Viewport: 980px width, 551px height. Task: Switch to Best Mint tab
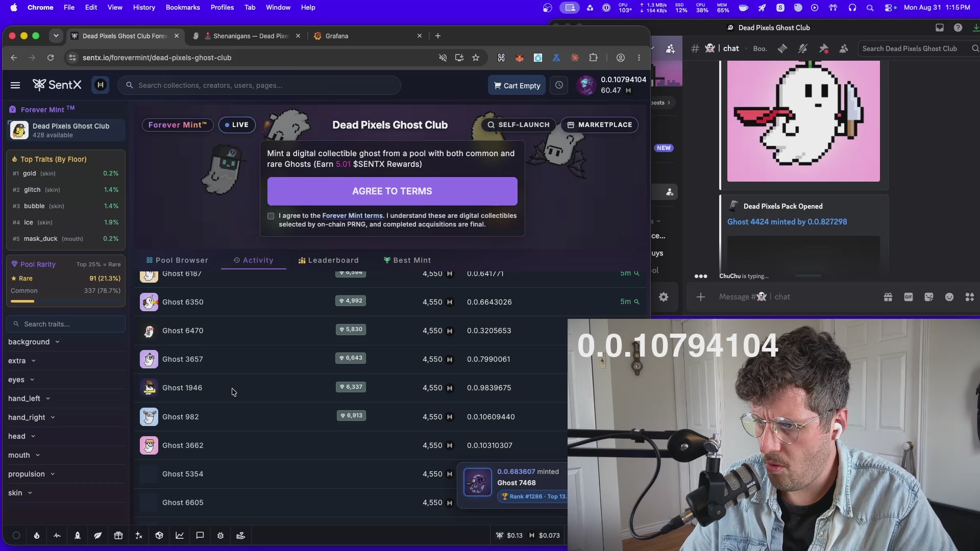pos(407,260)
